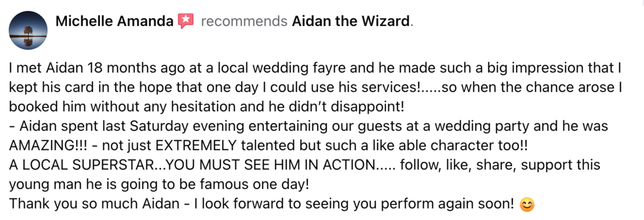Click the word "AMAZING!!!" in the review
This screenshot has height=220, width=644.
pos(48,146)
